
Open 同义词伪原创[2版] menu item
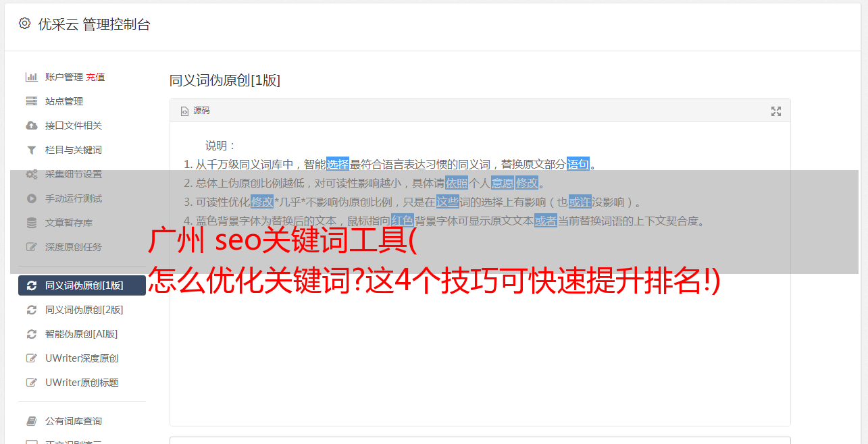(x=82, y=310)
